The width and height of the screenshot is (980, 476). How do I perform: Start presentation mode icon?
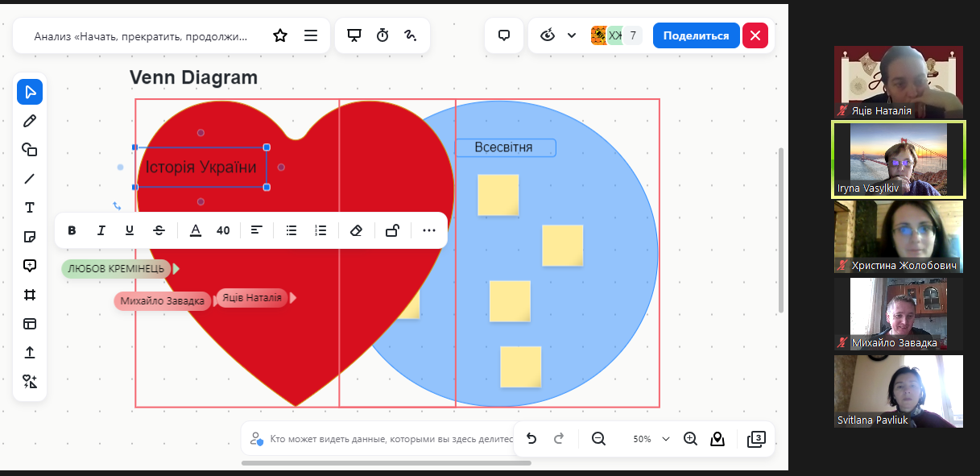[354, 35]
